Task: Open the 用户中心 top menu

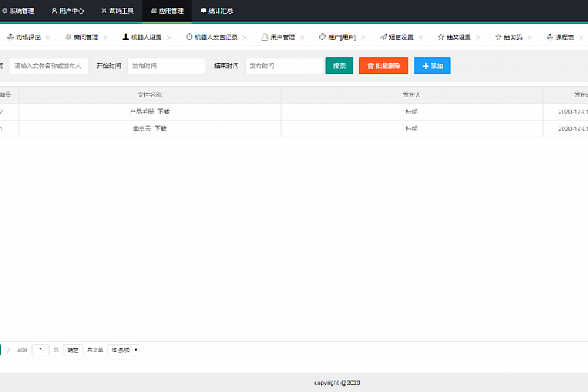Action: [x=67, y=11]
